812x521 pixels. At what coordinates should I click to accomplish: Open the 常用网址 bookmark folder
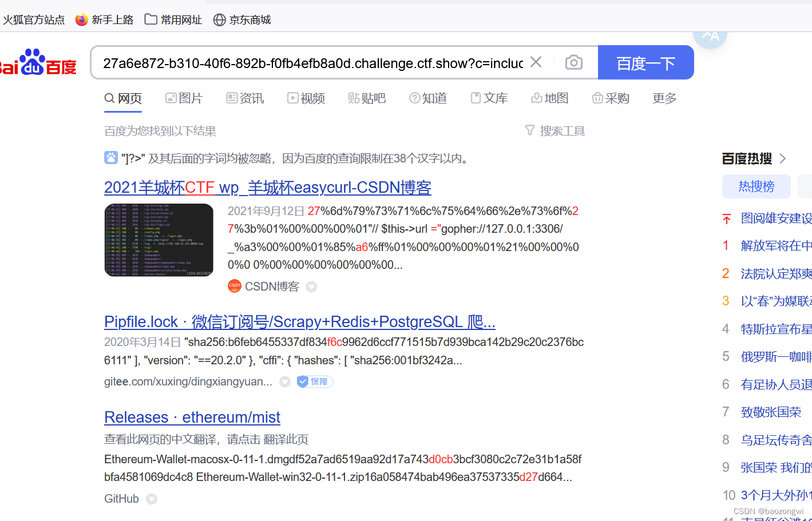[x=180, y=19]
